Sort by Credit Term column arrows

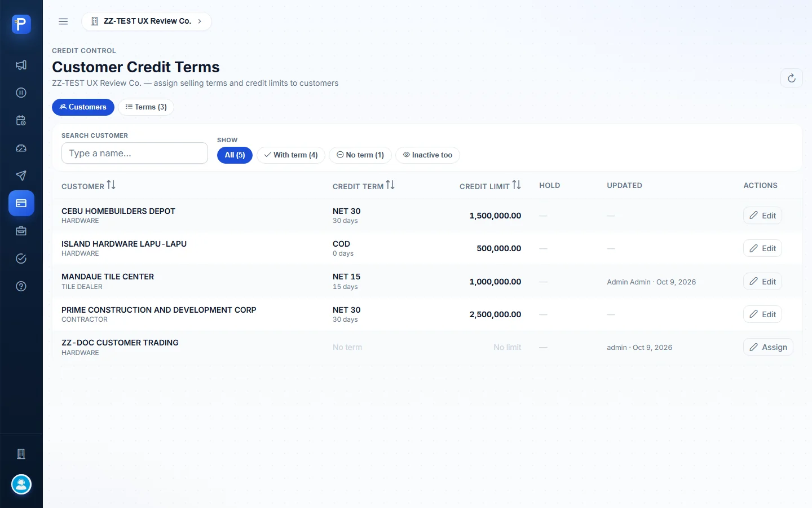click(x=390, y=185)
